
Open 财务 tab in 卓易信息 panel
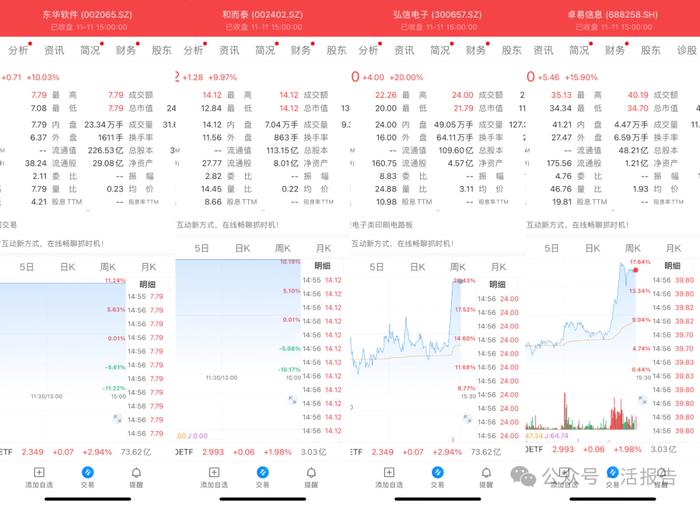pos(615,50)
